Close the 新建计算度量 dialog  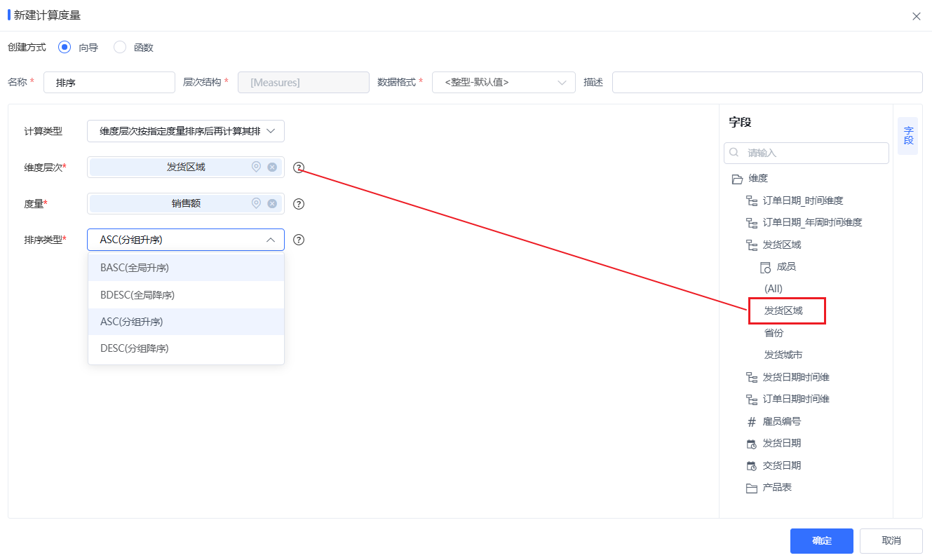point(917,16)
